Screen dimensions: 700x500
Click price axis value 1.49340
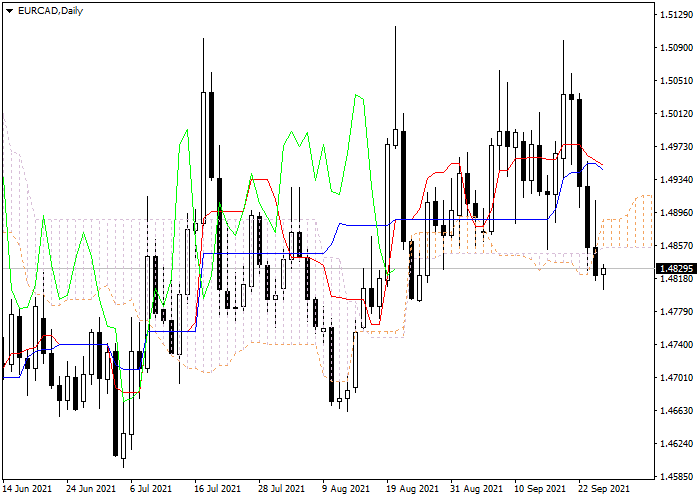point(676,180)
